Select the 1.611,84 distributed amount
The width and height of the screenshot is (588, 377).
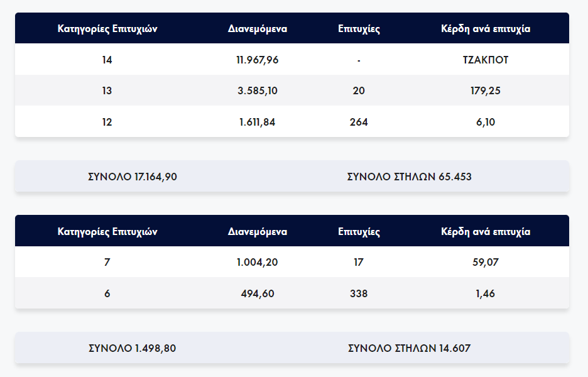(258, 122)
